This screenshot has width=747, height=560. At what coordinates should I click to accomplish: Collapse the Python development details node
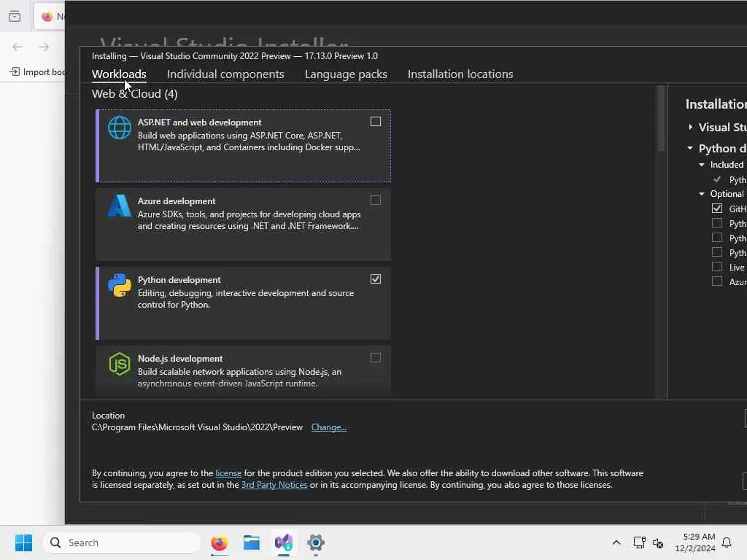point(690,148)
